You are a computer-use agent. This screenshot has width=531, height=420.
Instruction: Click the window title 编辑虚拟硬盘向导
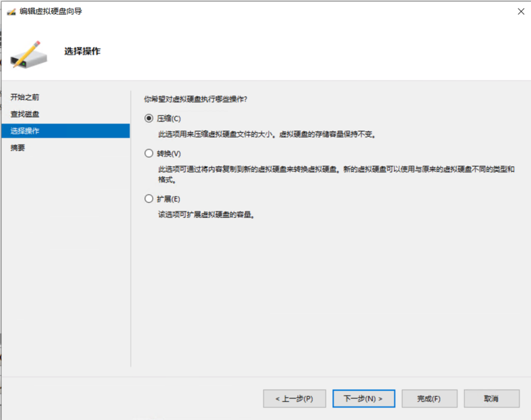51,11
